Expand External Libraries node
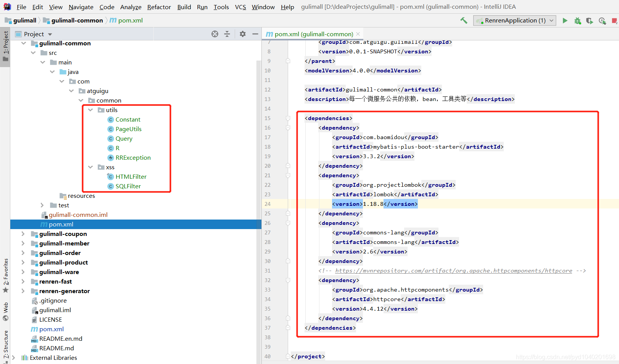 13,358
